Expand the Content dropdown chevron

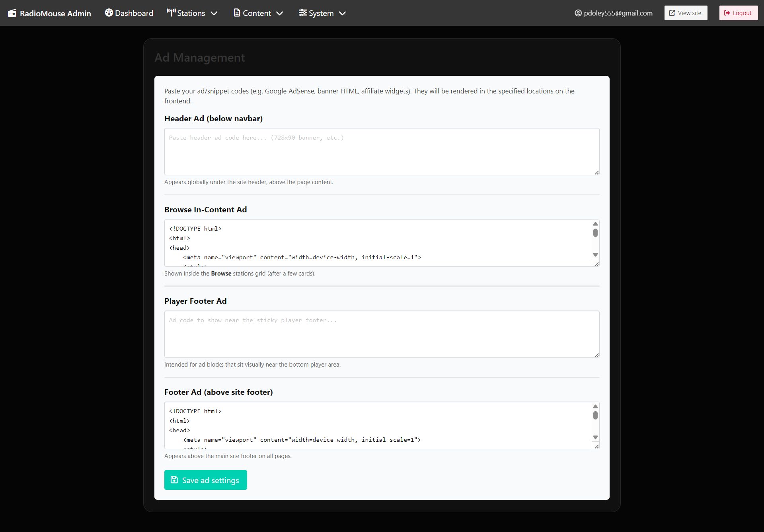coord(280,13)
